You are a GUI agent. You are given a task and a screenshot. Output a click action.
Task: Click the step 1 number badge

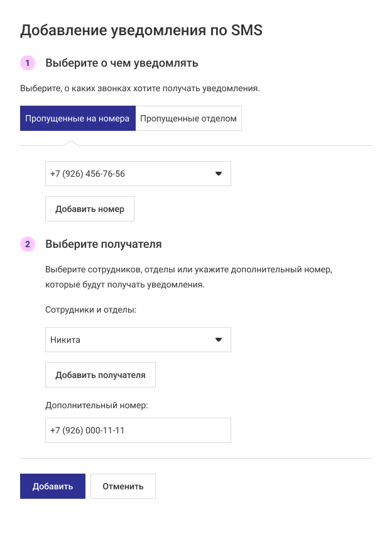(x=28, y=63)
